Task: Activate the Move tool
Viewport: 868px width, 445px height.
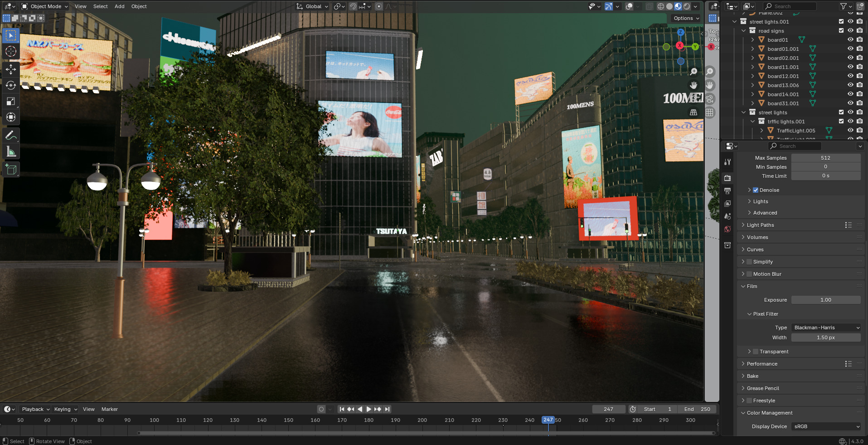Action: point(11,69)
